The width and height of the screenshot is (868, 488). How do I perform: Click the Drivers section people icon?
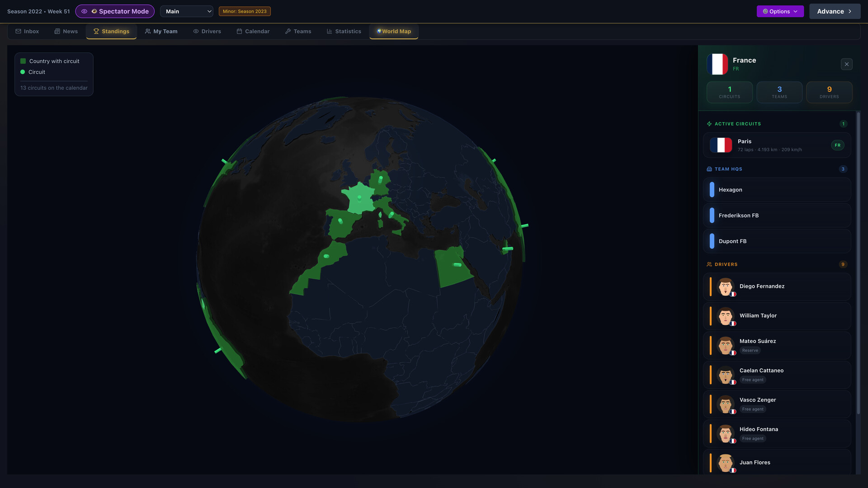click(x=709, y=264)
